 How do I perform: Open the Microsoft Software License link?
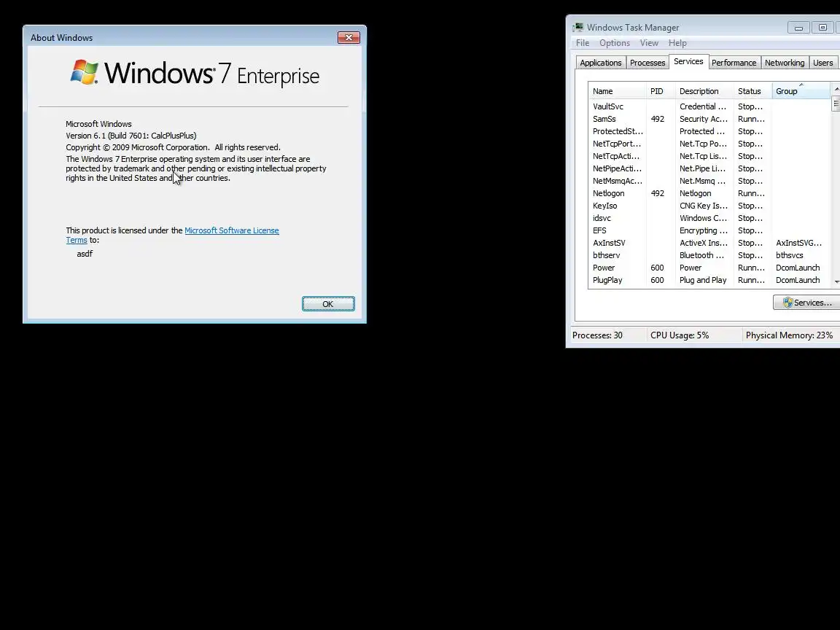pyautogui.click(x=231, y=230)
